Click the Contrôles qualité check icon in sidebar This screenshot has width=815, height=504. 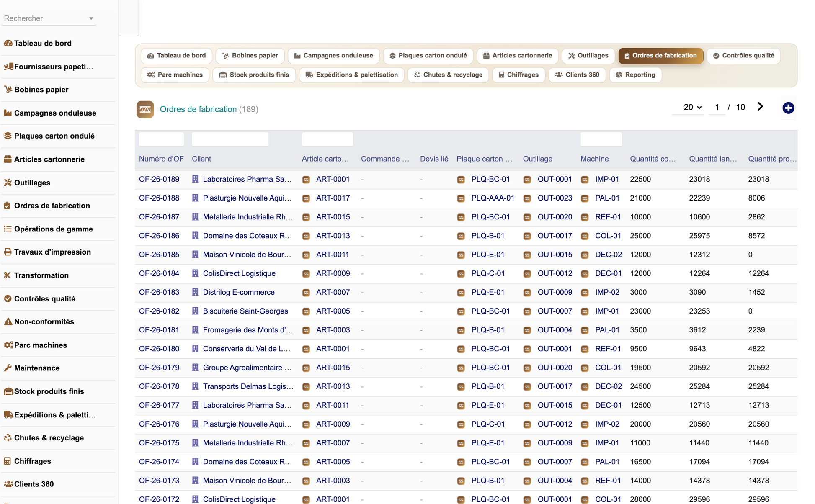pyautogui.click(x=8, y=298)
